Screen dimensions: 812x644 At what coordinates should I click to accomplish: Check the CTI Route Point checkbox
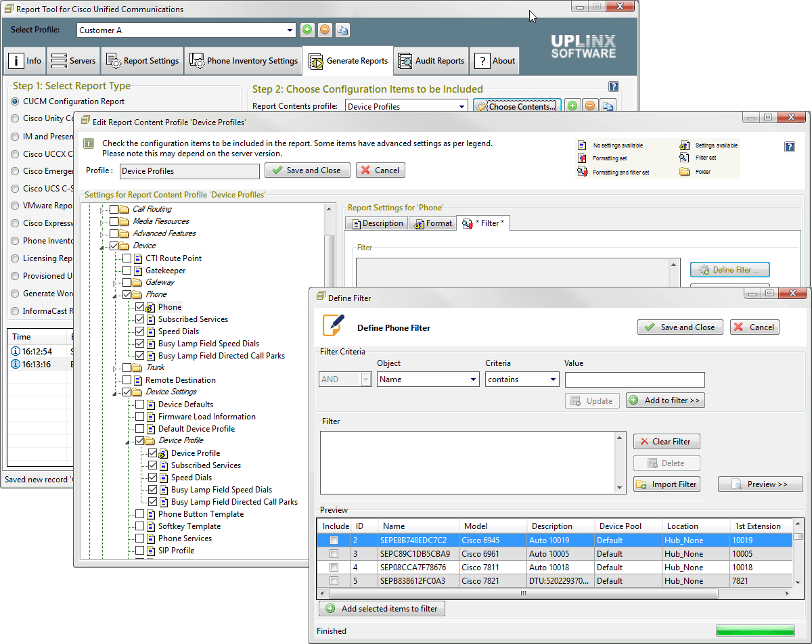pos(127,258)
